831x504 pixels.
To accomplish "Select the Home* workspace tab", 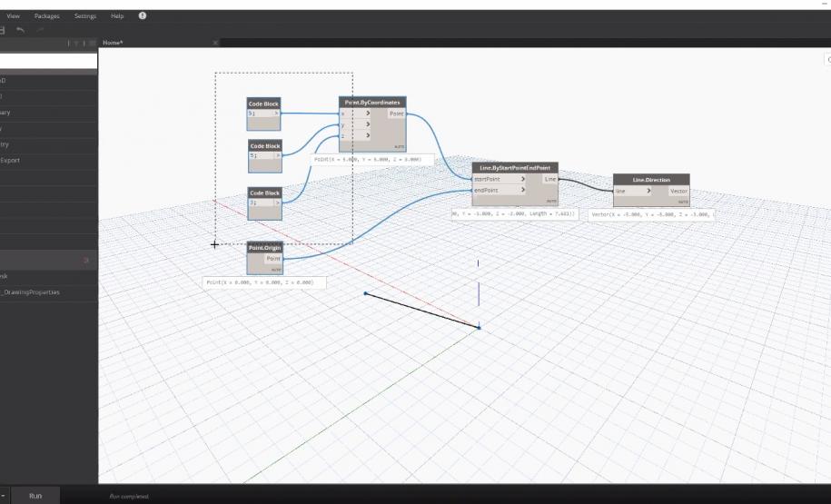I will pyautogui.click(x=114, y=43).
